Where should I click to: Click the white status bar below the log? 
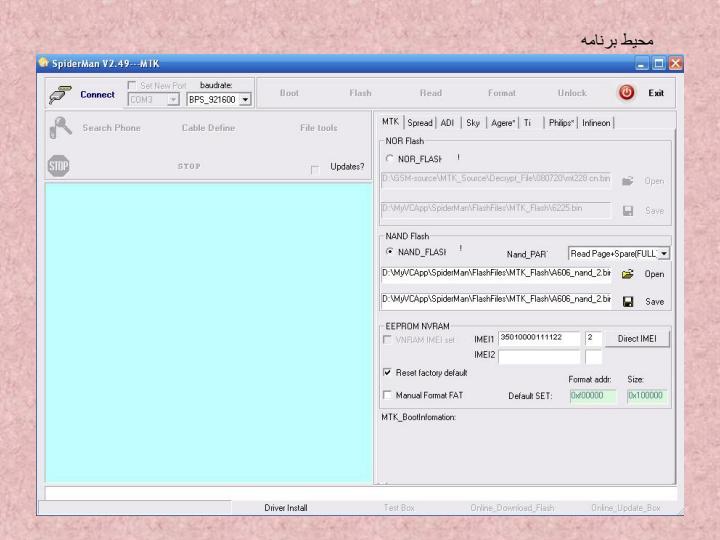[361, 493]
